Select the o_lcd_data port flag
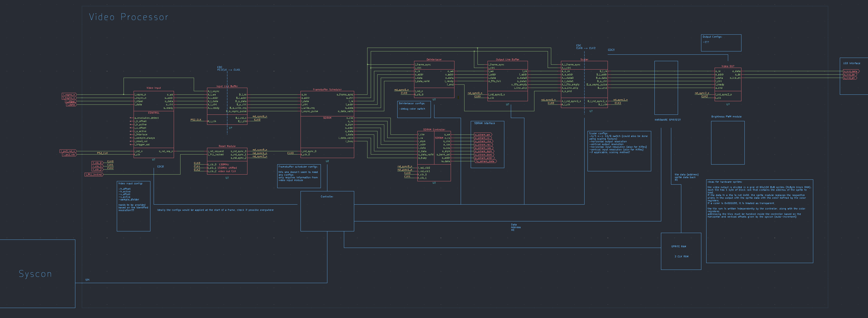868x318 pixels. point(851,71)
